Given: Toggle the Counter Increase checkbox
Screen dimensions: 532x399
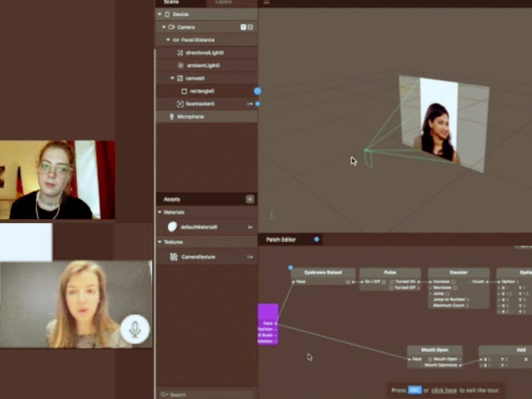Looking at the screenshot, I should point(454,282).
